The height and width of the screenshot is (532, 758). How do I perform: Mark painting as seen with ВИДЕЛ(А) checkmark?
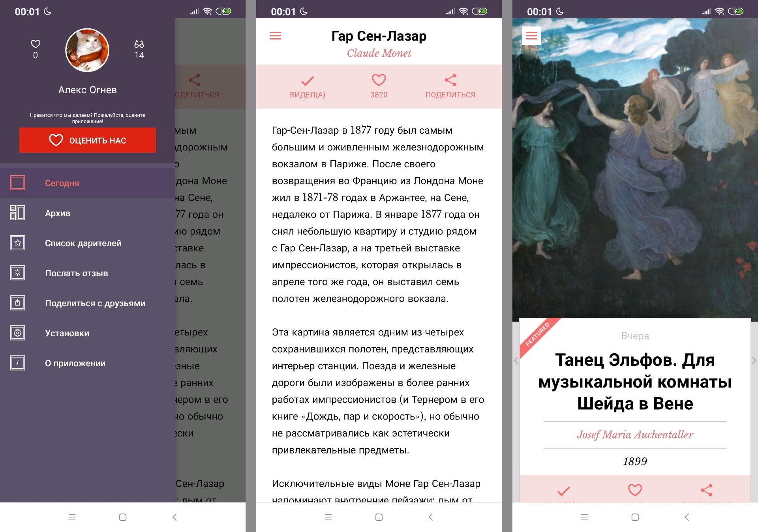pyautogui.click(x=308, y=86)
